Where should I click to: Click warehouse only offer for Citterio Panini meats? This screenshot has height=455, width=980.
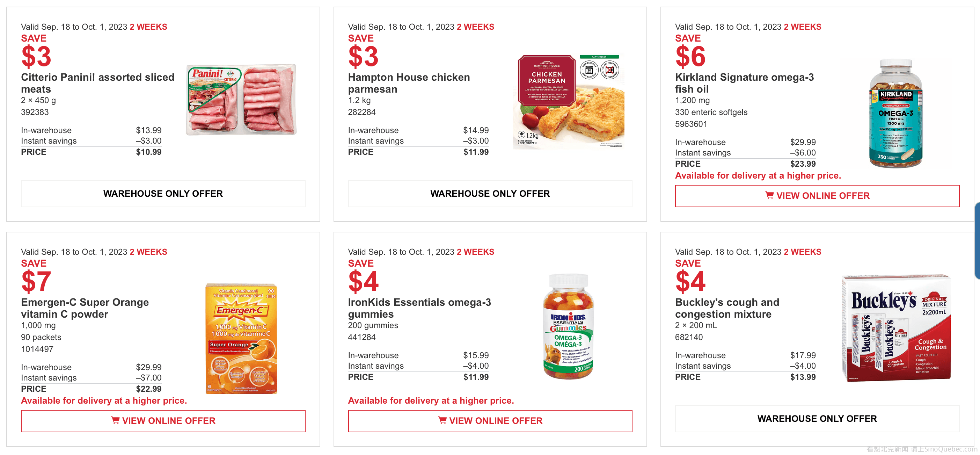(163, 193)
